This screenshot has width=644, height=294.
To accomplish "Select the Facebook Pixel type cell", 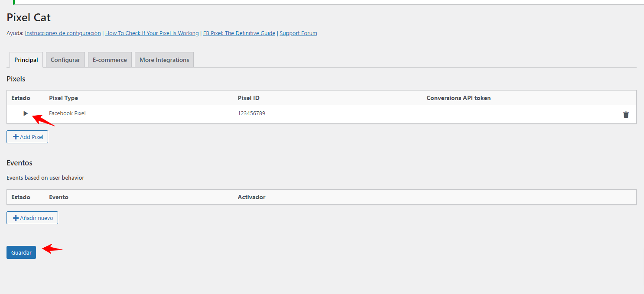I will 67,113.
